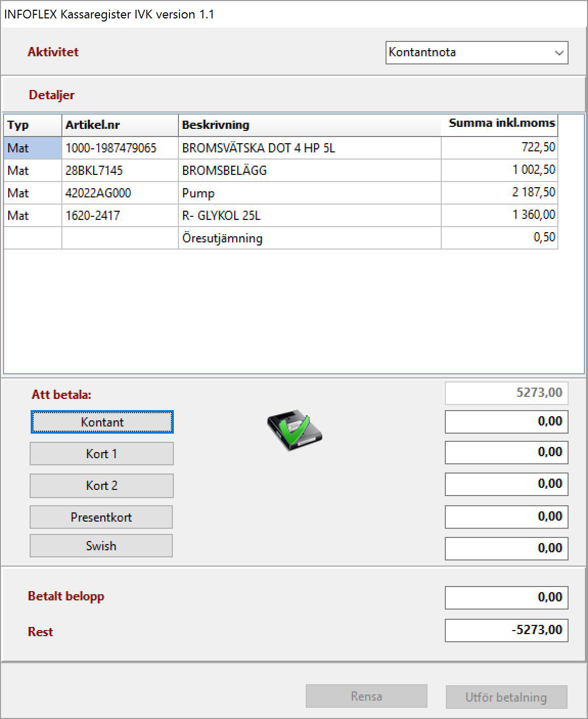Click the Att betala total field 5273,00
Screen dimensions: 588x719
tap(507, 393)
